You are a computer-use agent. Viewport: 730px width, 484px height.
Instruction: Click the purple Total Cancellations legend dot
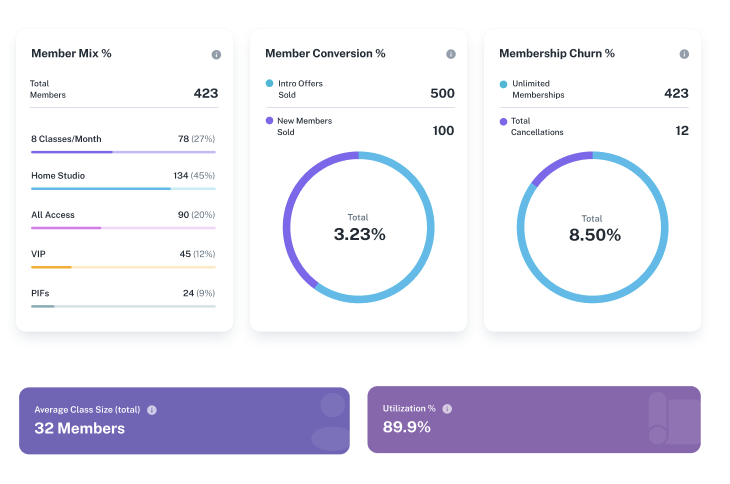(503, 121)
